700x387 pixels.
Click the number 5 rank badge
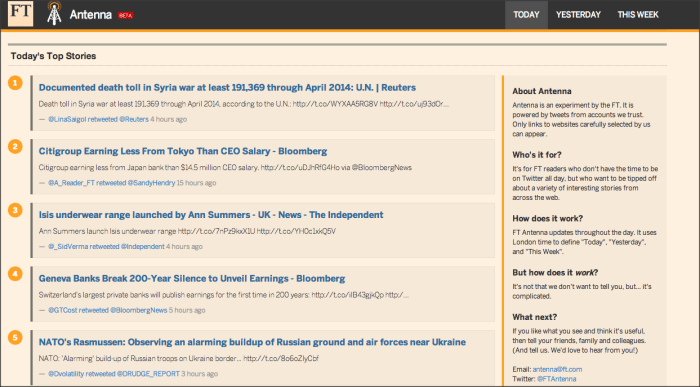coord(15,337)
